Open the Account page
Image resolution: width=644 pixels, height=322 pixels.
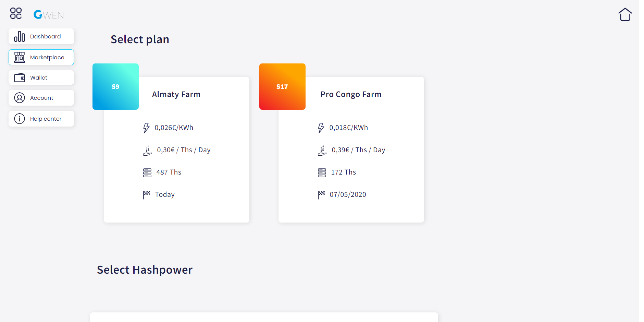coord(41,98)
